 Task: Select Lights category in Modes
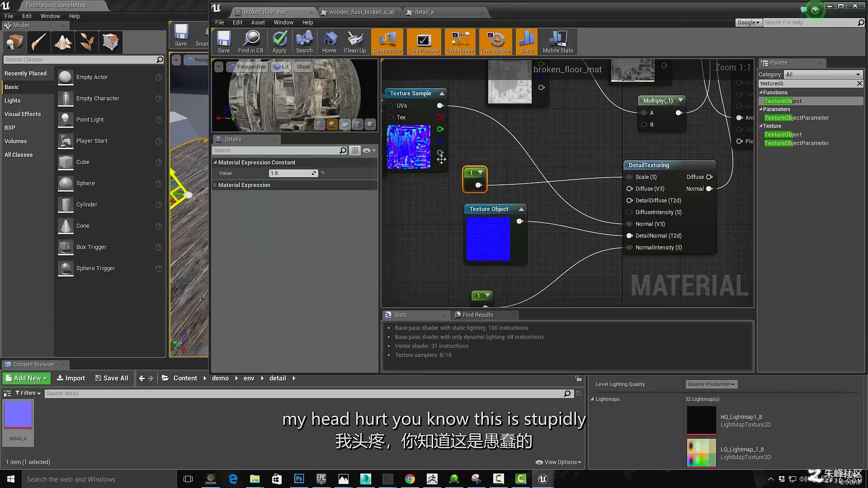(13, 100)
